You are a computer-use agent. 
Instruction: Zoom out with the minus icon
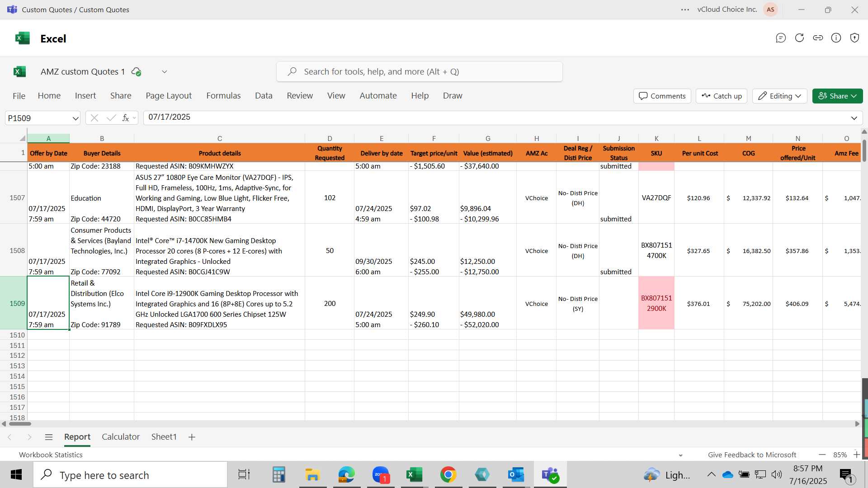pyautogui.click(x=822, y=455)
